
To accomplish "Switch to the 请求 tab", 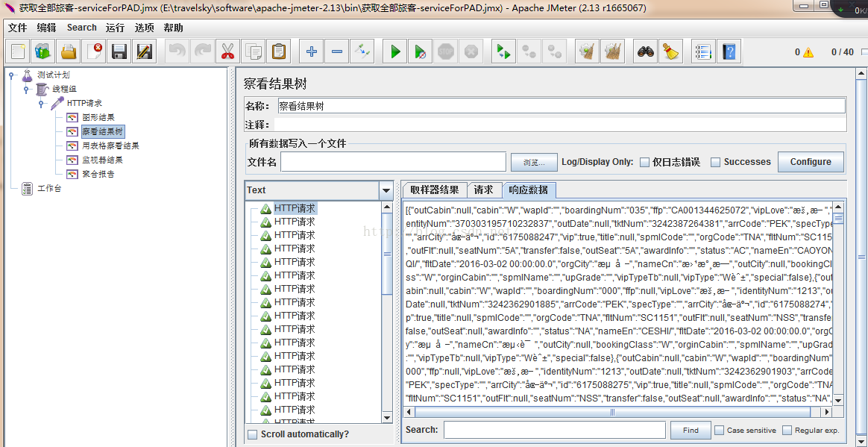I will [x=484, y=190].
